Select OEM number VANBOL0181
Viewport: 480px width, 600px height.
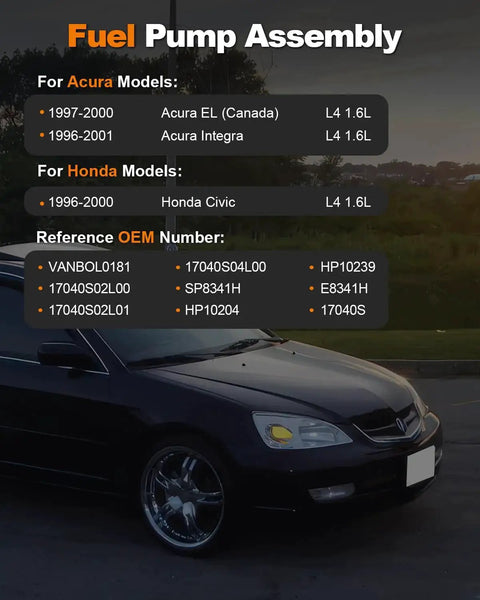coord(89,267)
